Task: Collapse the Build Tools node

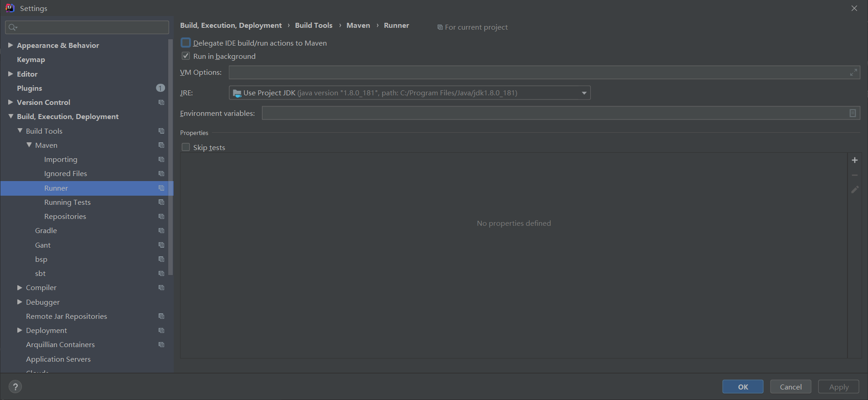Action: coord(20,131)
